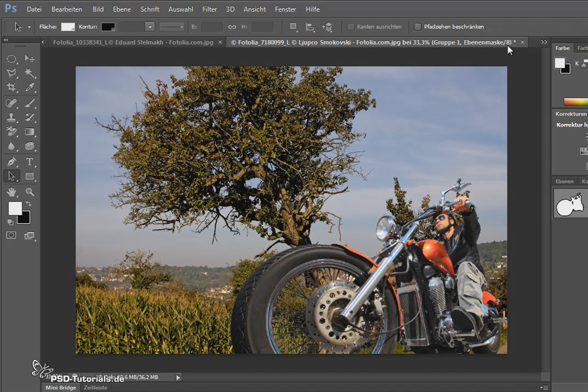This screenshot has height=392, width=588.
Task: Toggle the Kanten ausrichten checkbox
Action: (x=351, y=26)
